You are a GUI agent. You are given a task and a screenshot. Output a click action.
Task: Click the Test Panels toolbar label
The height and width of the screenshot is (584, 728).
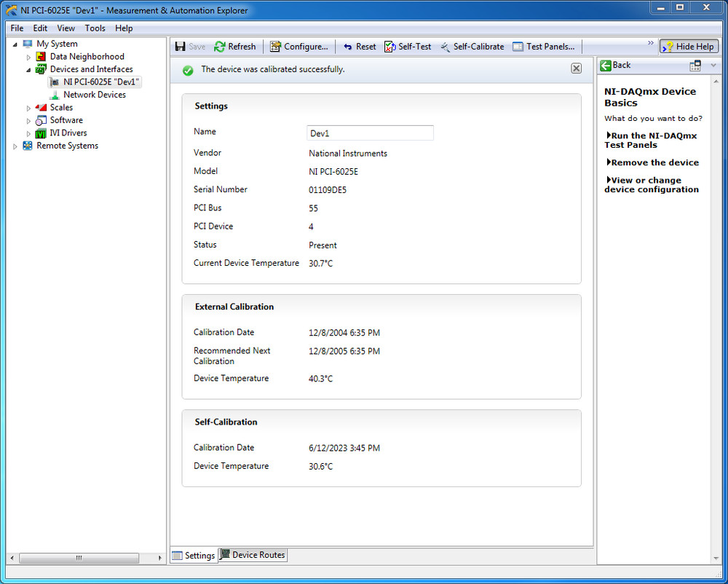pyautogui.click(x=550, y=47)
